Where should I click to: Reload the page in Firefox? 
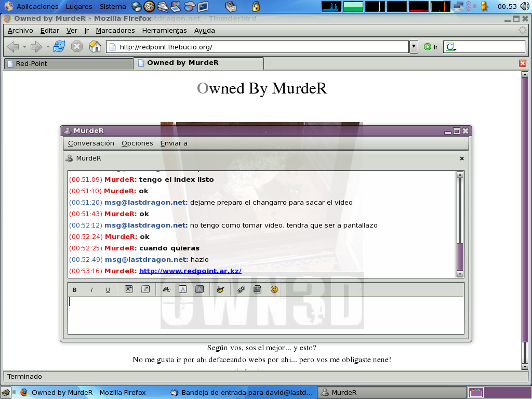tap(59, 47)
